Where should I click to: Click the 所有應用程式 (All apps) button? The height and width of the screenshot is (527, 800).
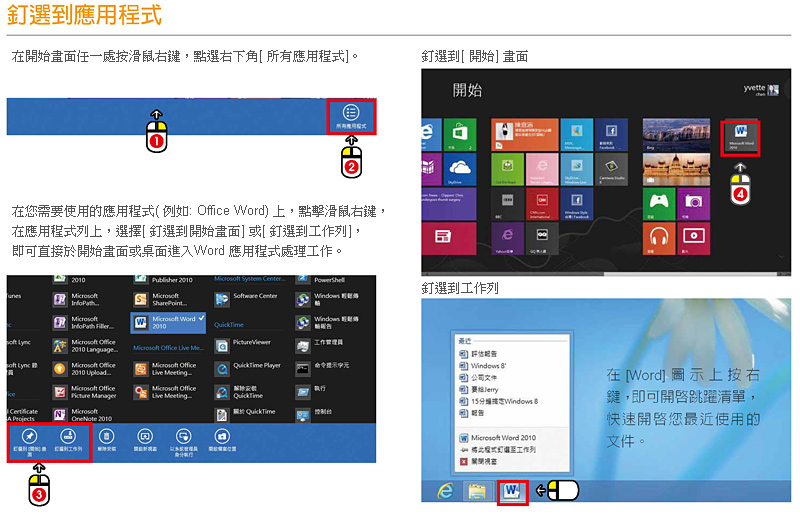pyautogui.click(x=351, y=117)
